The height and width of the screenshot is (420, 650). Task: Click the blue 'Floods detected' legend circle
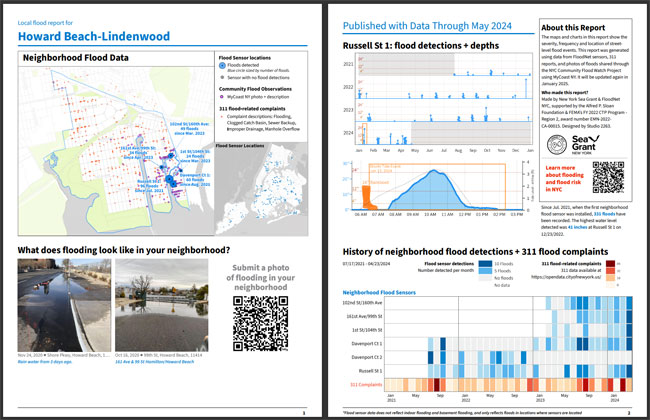(x=222, y=65)
